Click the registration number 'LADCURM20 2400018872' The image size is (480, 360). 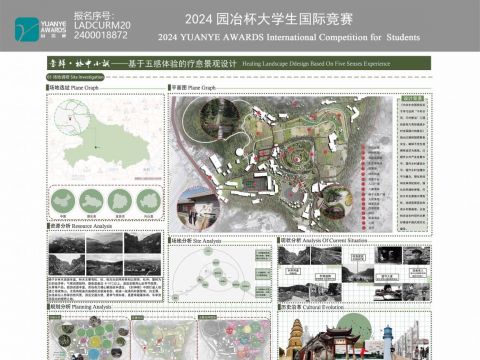(102, 30)
